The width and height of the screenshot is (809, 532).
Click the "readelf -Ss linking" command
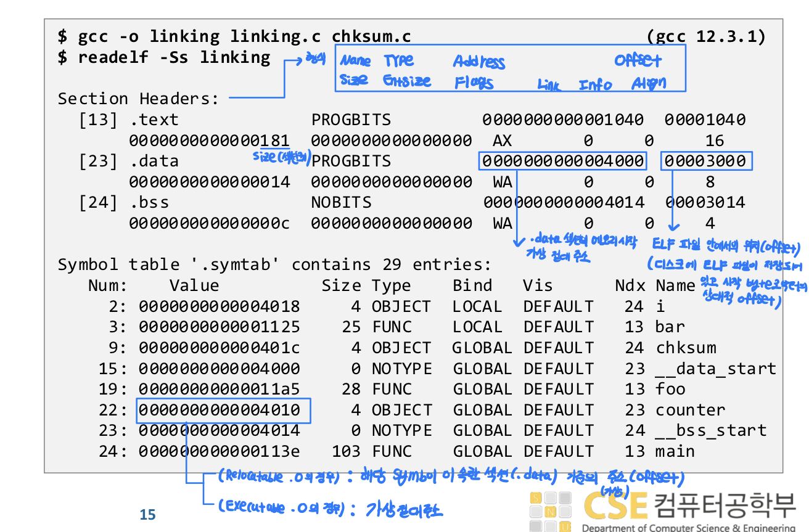pos(164,57)
